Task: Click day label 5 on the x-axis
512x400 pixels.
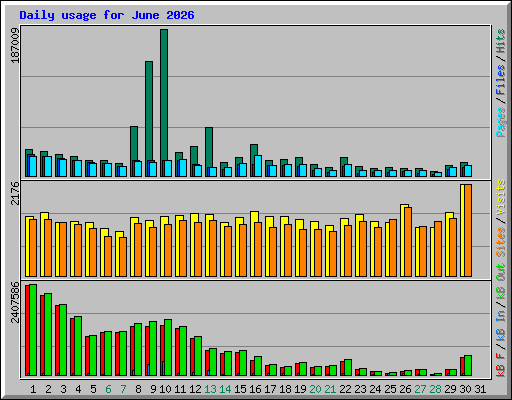Action: [93, 389]
